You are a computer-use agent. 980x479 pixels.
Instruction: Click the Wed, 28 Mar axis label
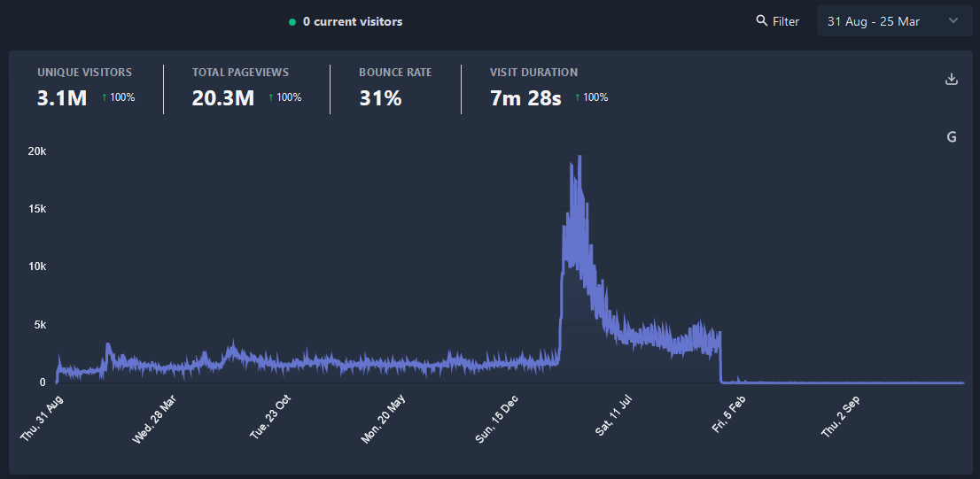coord(154,419)
